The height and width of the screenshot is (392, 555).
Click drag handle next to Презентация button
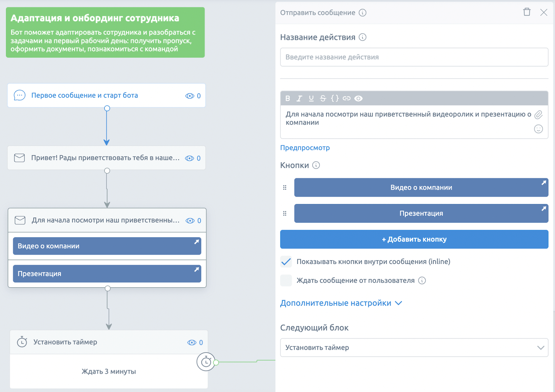coord(285,213)
